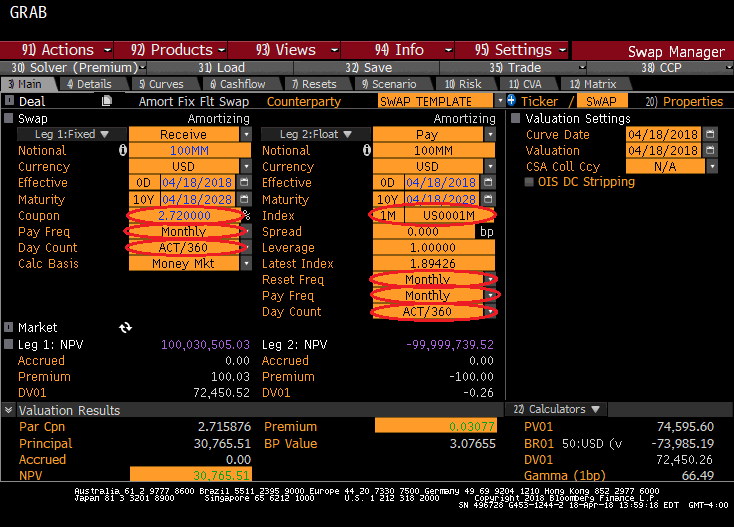The height and width of the screenshot is (527, 734).
Task: Open Valuation date calendar icon
Action: click(710, 150)
